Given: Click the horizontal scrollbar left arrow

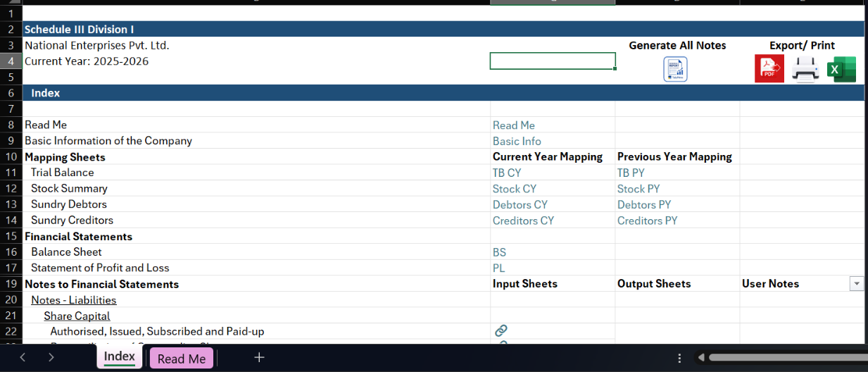Looking at the screenshot, I should click(701, 357).
